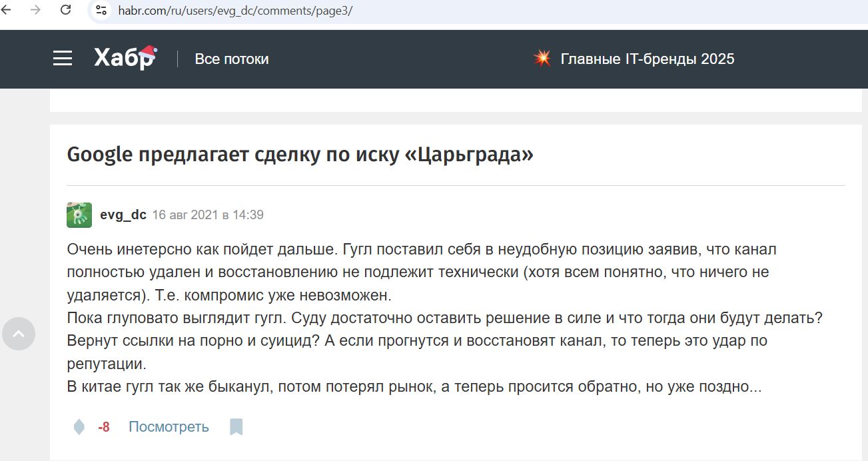
Task: Click the firecracker icon near IT-бренды banner
Action: [x=543, y=58]
